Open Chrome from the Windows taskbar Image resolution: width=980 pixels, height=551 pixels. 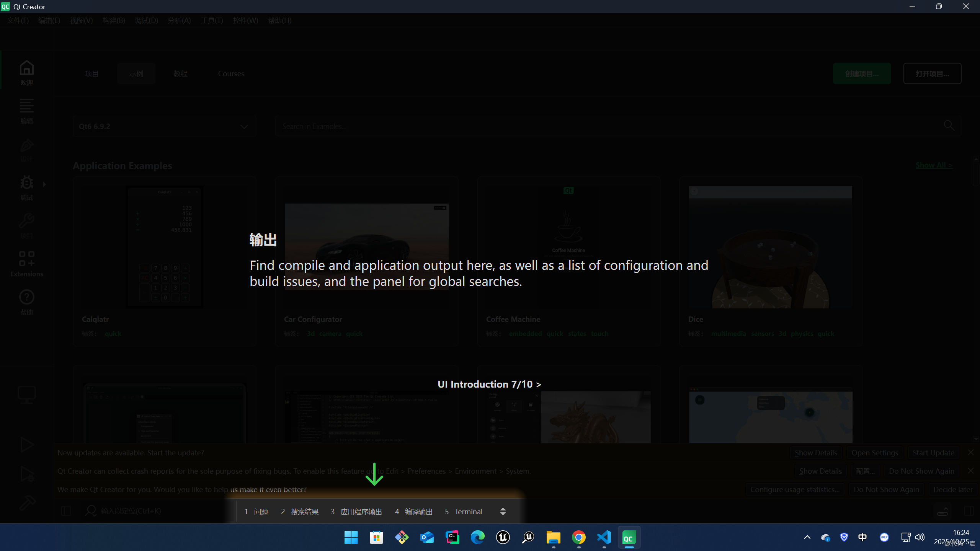point(578,538)
